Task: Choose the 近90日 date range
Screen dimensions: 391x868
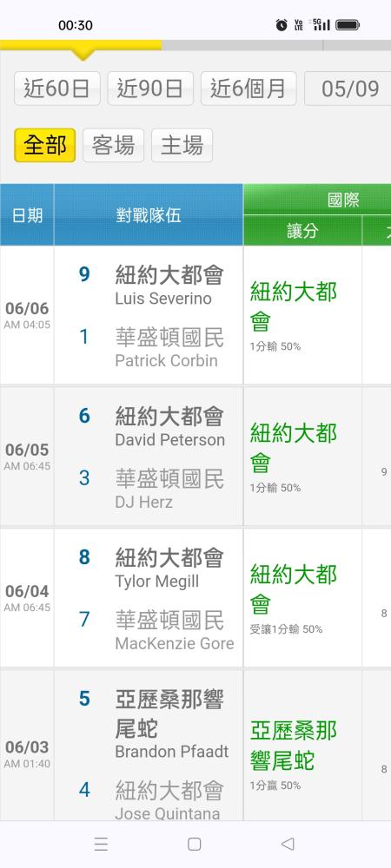Action: tap(150, 89)
